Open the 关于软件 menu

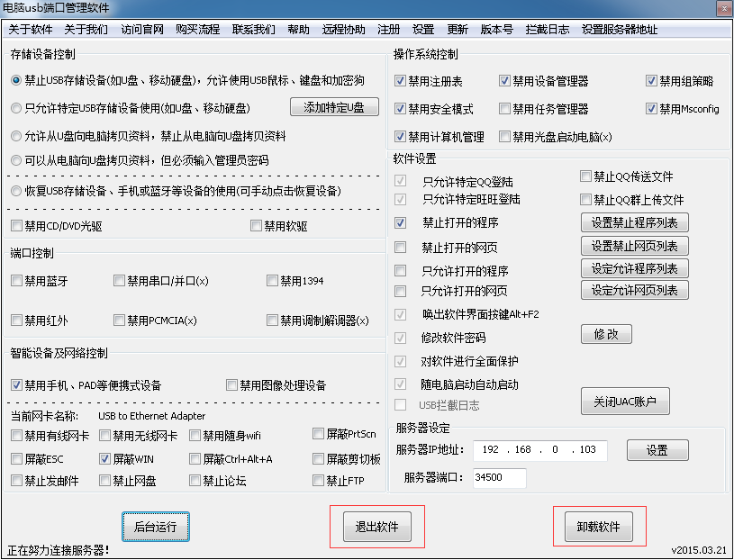tap(31, 29)
